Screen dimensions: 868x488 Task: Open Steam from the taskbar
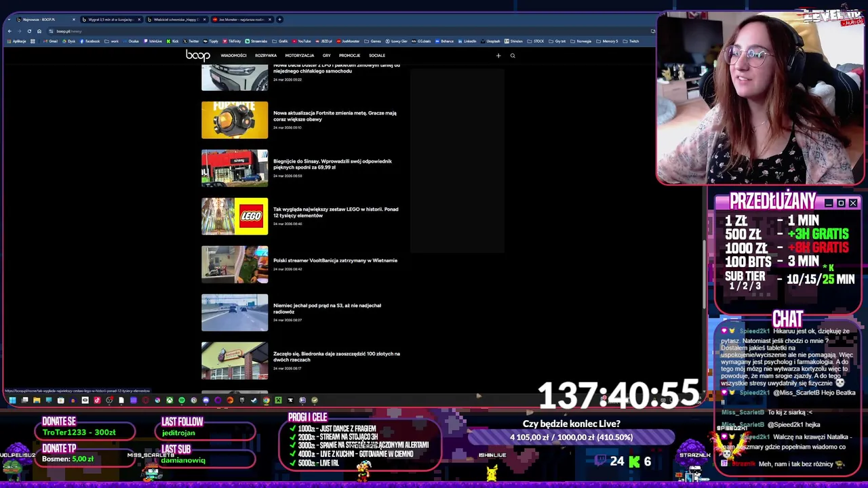coord(254,400)
